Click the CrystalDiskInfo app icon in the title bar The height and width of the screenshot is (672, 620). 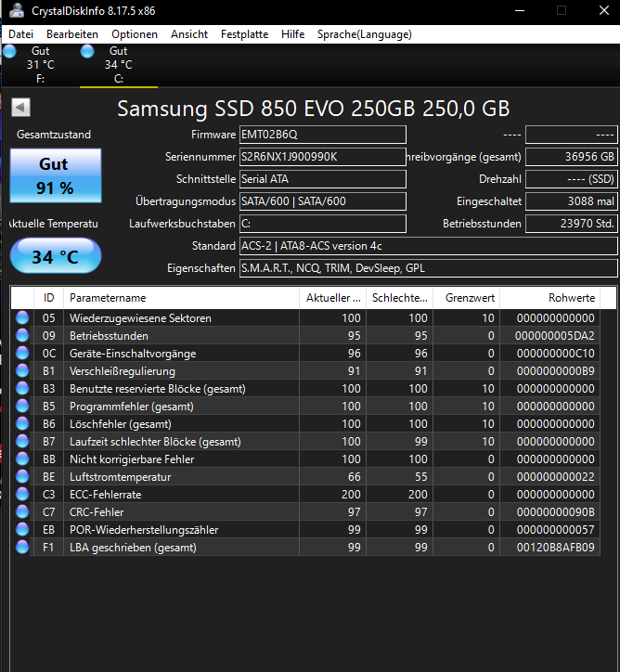pyautogui.click(x=17, y=10)
